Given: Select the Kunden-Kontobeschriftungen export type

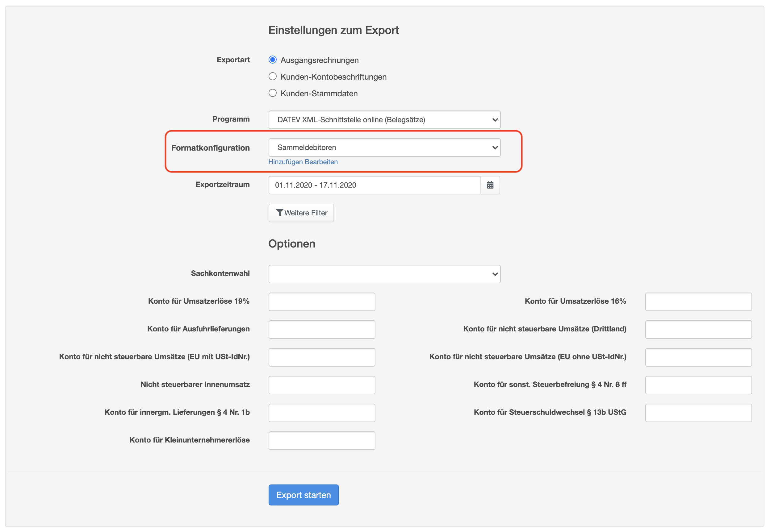Looking at the screenshot, I should (272, 77).
